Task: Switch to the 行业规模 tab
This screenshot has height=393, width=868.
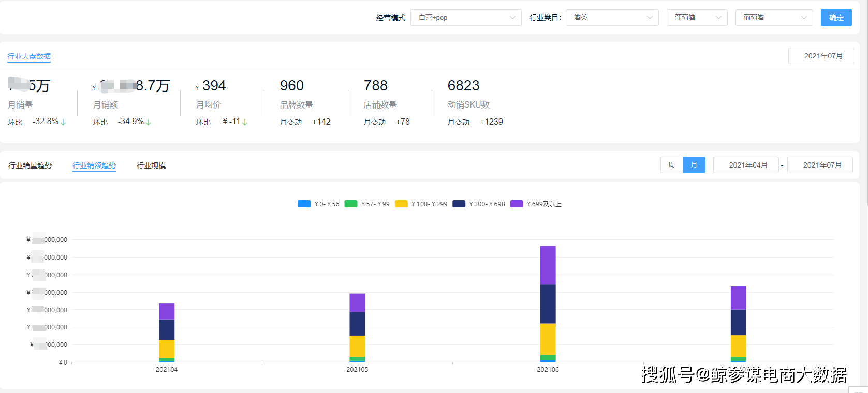Action: (151, 165)
